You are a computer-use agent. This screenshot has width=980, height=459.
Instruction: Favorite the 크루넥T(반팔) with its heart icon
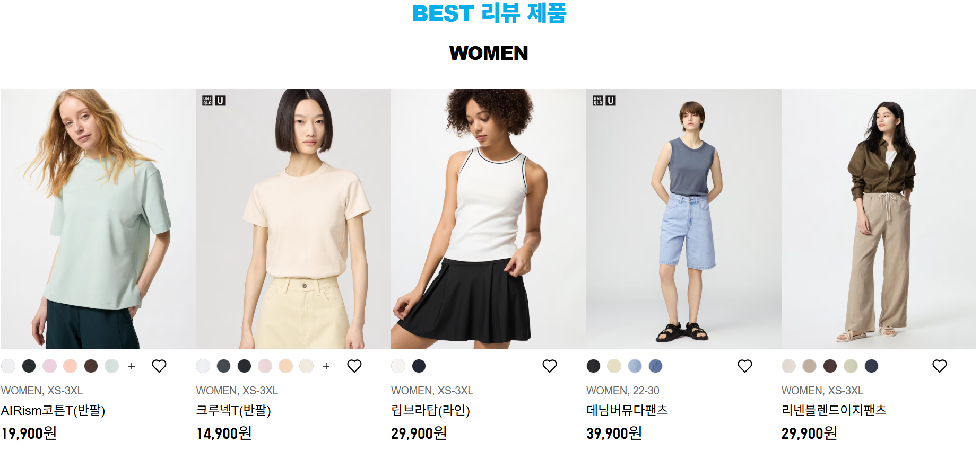pyautogui.click(x=354, y=366)
